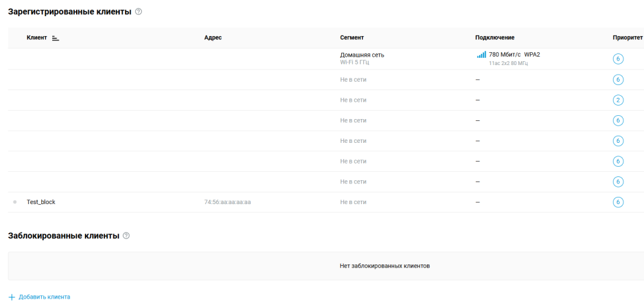Click the Адрес column header
The image size is (644, 307).
click(213, 38)
